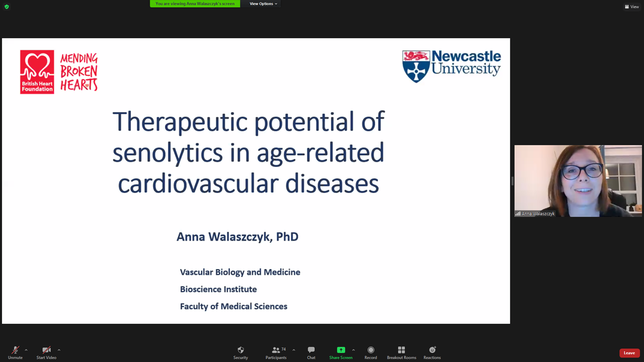This screenshot has width=644, height=362.
Task: Click the panel resize handle beside video
Action: 512,181
